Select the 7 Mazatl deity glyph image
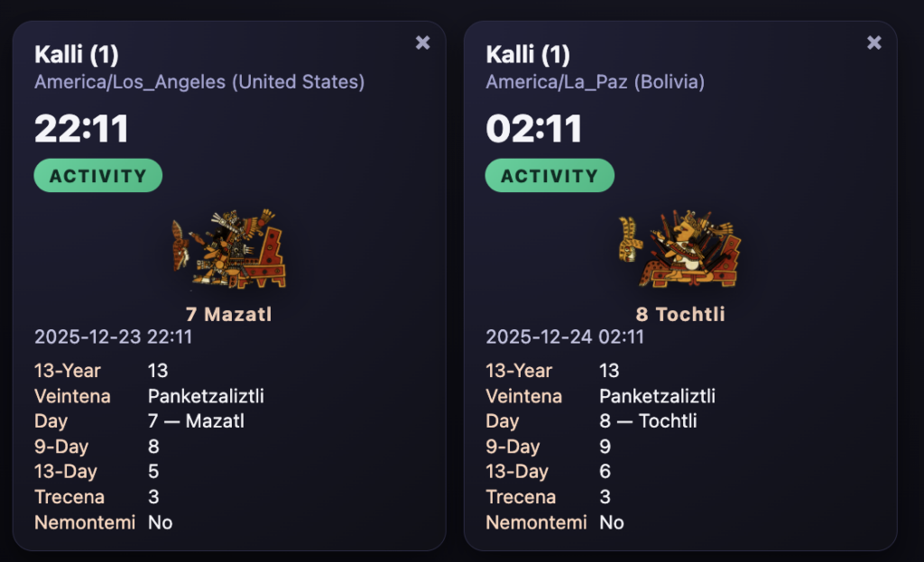 (229, 250)
